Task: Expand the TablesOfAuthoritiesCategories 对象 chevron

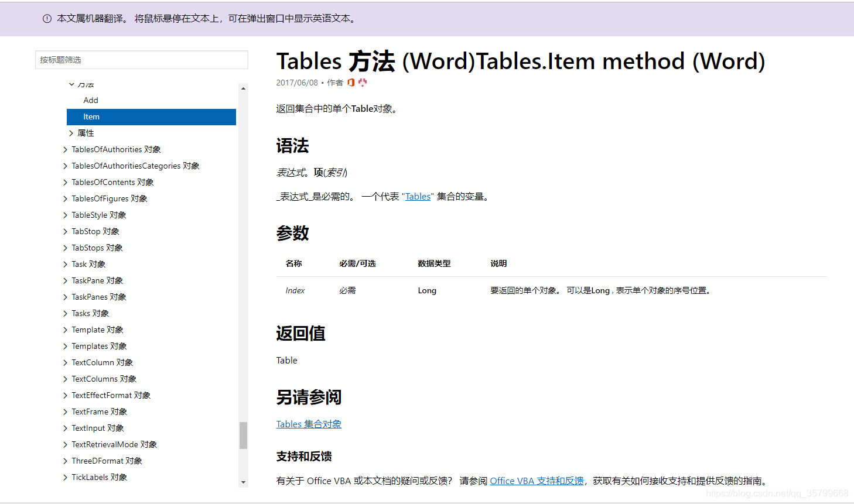Action: tap(65, 166)
